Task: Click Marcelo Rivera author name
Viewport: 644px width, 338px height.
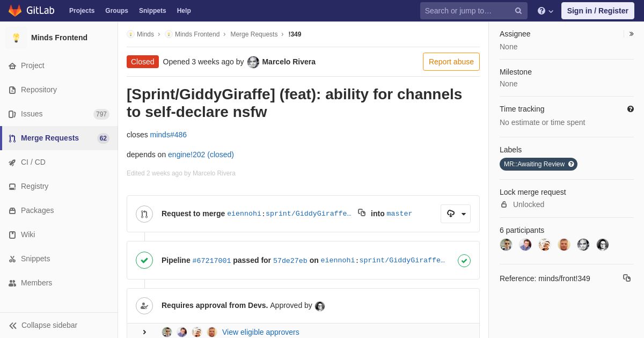Action: click(x=289, y=62)
